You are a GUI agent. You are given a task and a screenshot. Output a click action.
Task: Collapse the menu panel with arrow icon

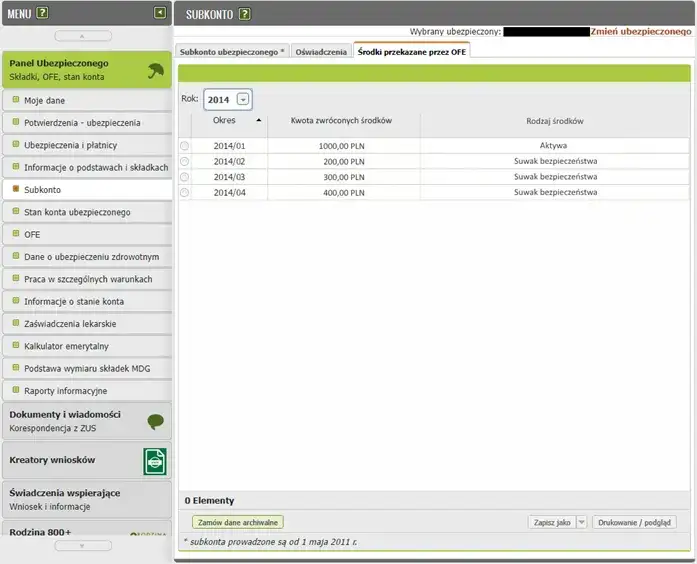tap(159, 13)
